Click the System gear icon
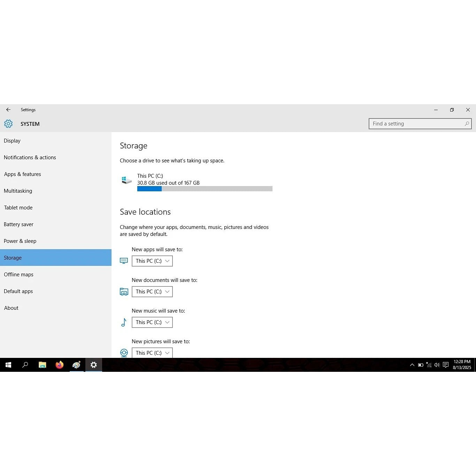476x476 pixels. tap(8, 124)
